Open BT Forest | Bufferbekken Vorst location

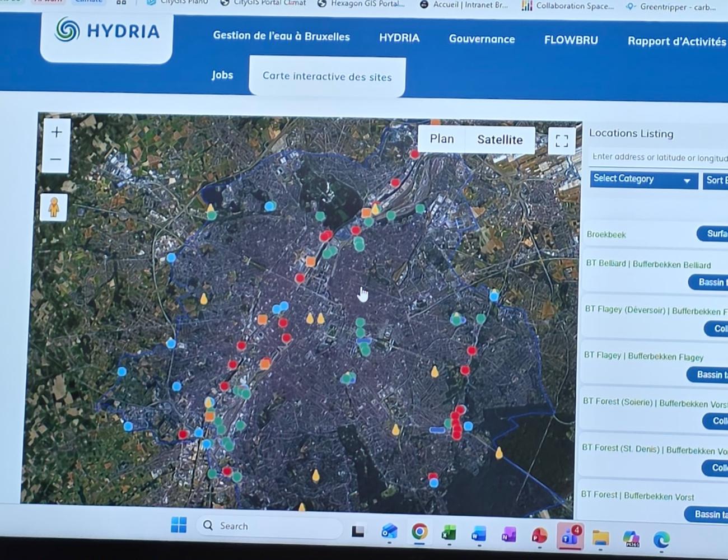click(637, 496)
